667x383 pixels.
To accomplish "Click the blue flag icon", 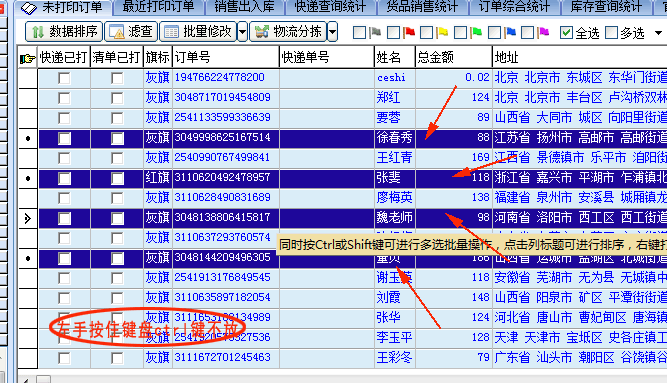I will pos(510,32).
